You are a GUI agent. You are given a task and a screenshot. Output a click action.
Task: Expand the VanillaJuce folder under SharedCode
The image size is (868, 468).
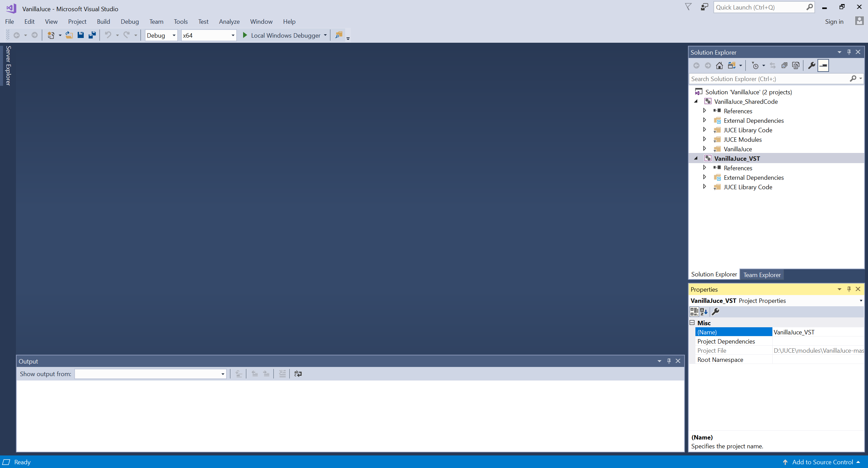click(x=705, y=149)
